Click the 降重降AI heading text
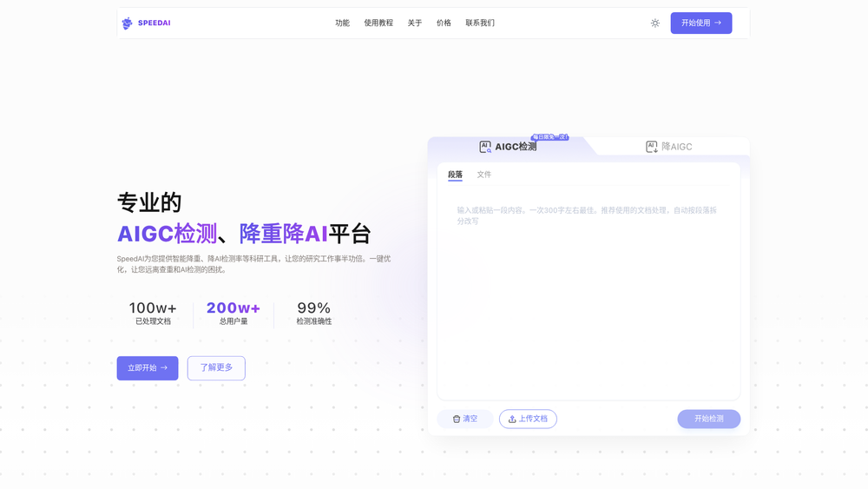The height and width of the screenshot is (489, 868). [x=284, y=234]
